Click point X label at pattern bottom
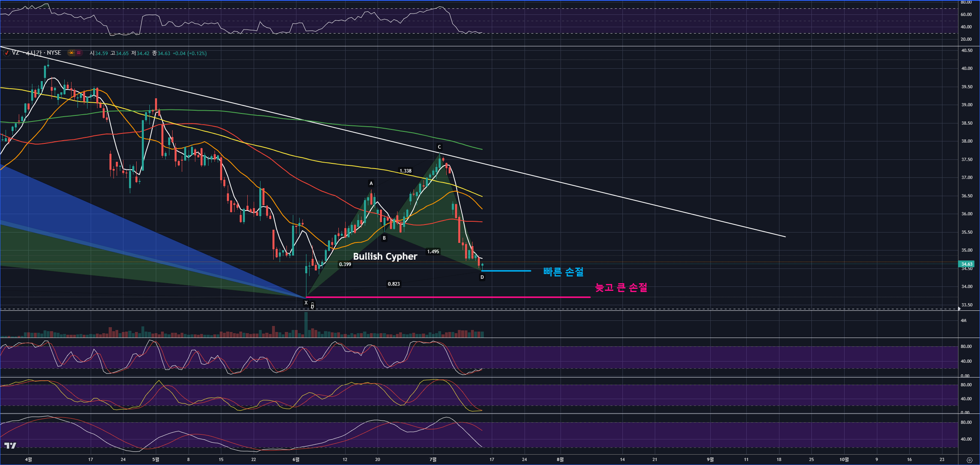The height and width of the screenshot is (465, 980). 306,303
